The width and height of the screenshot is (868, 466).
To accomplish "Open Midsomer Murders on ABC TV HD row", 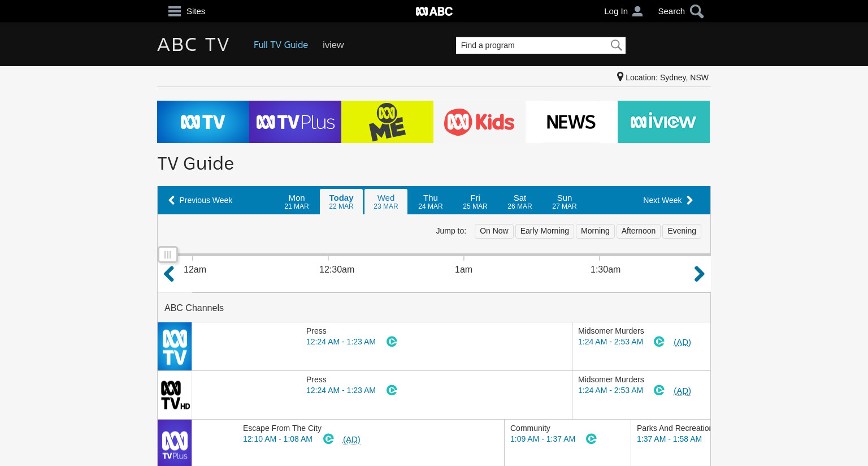I will [x=611, y=379].
